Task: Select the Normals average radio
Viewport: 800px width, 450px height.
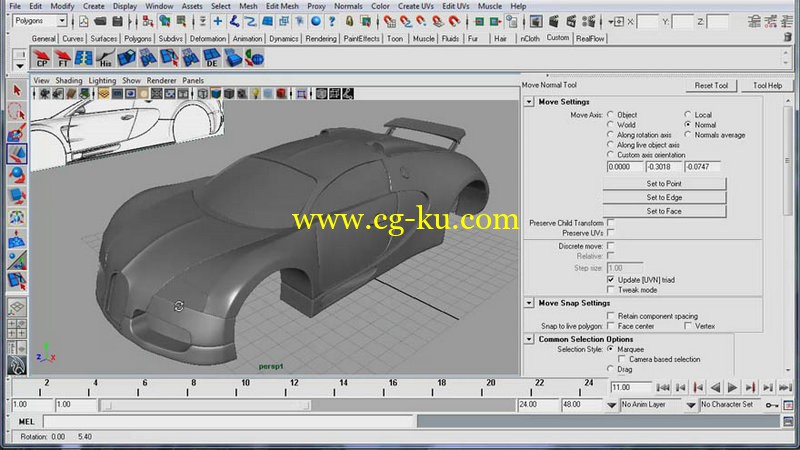Action: (688, 135)
